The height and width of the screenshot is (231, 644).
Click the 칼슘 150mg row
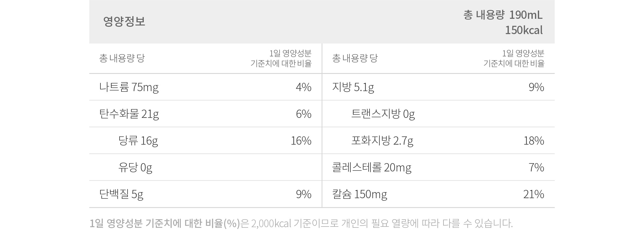tap(438, 194)
